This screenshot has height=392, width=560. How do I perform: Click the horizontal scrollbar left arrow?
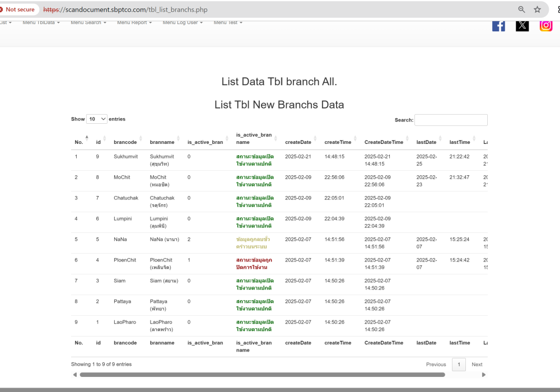[x=75, y=375]
